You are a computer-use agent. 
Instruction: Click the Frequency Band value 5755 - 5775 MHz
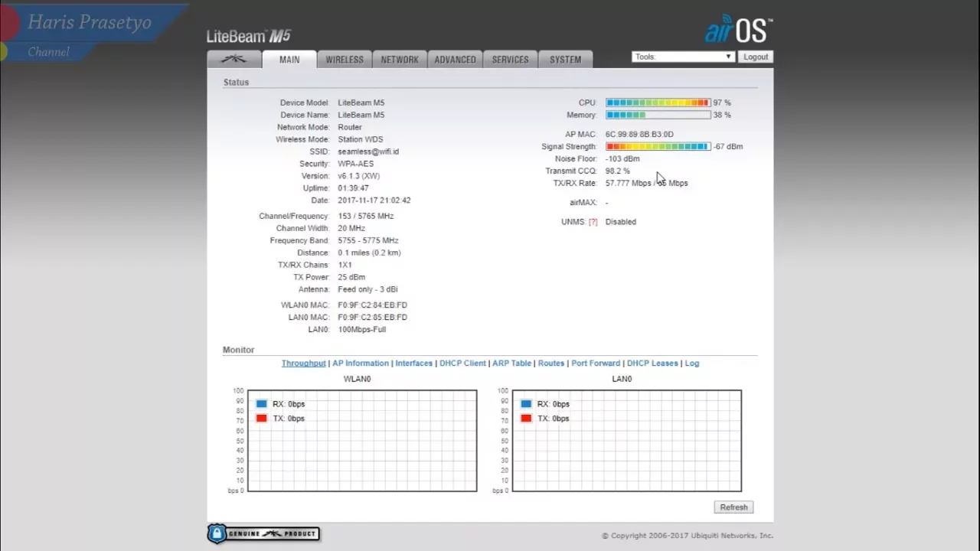368,241
